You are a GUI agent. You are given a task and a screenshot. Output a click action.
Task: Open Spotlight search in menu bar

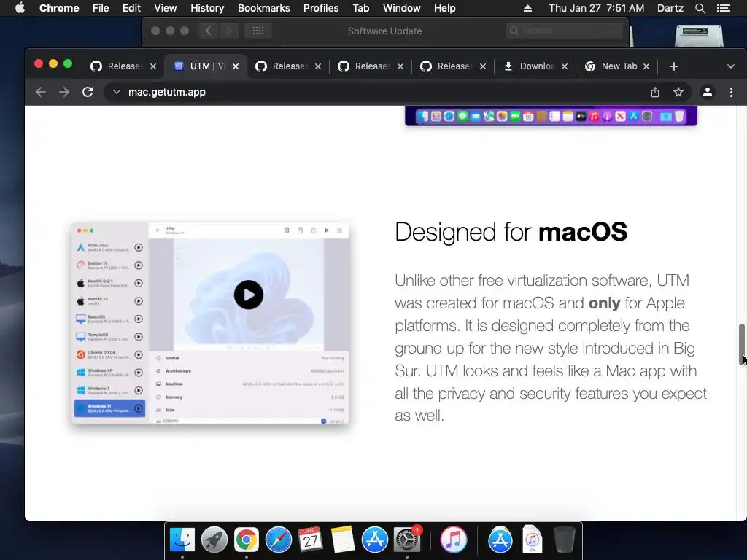click(x=700, y=8)
